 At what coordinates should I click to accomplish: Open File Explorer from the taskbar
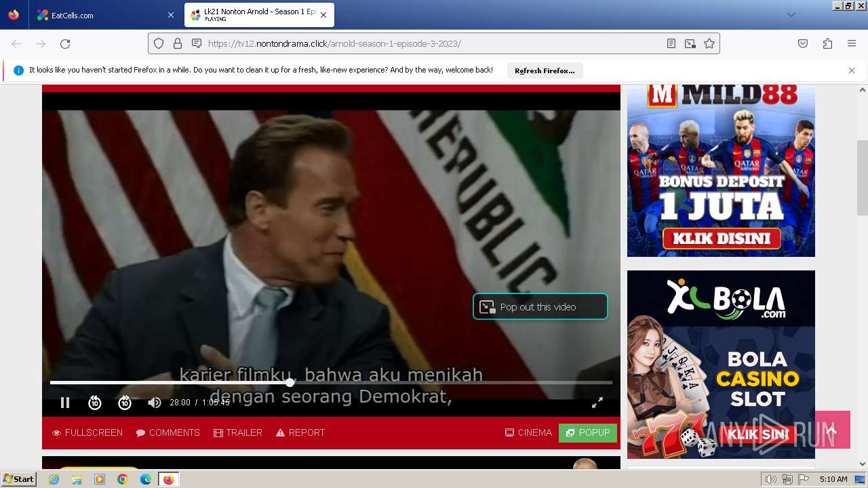coord(77,479)
